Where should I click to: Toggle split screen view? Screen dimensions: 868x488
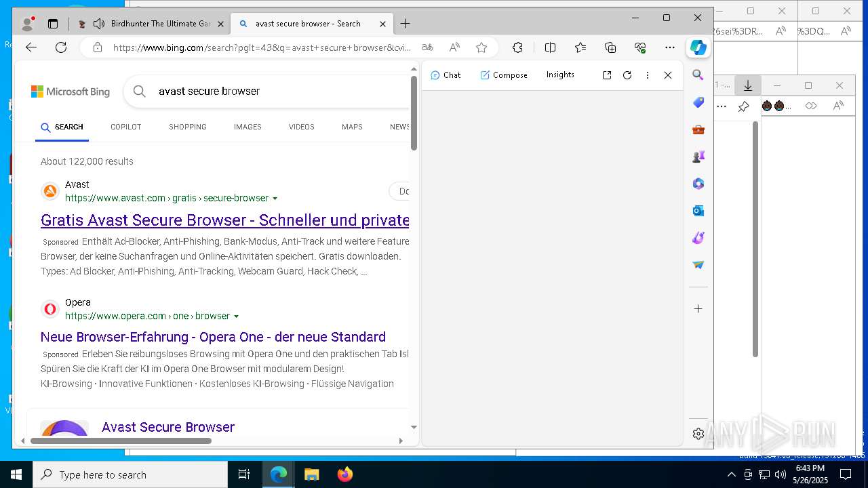(x=550, y=47)
